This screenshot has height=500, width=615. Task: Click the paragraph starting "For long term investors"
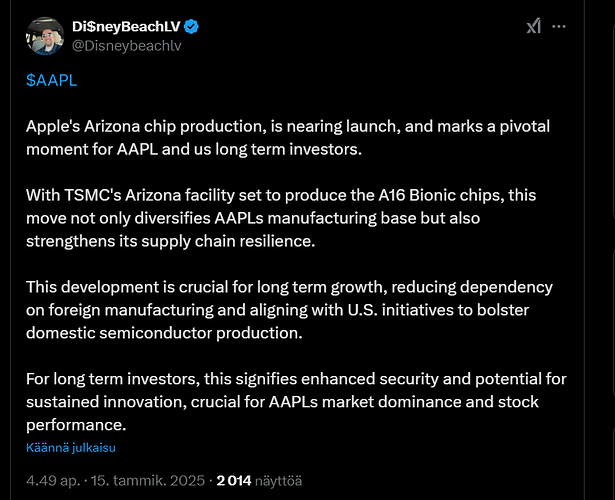pyautogui.click(x=296, y=402)
